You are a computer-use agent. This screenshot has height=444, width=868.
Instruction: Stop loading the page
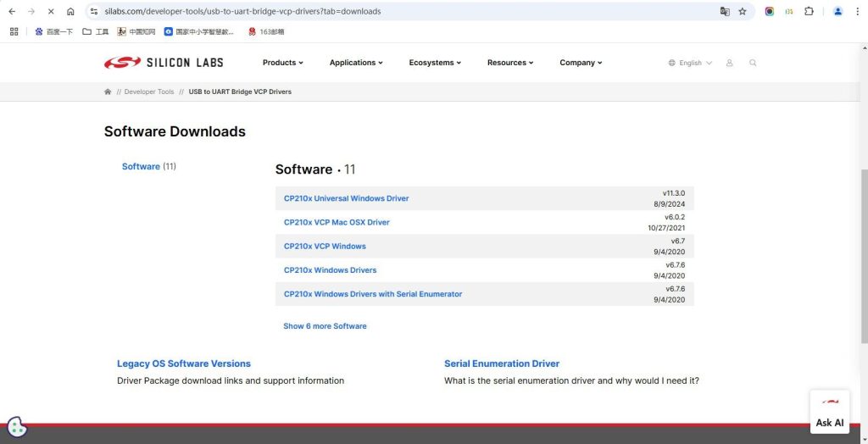pos(50,11)
